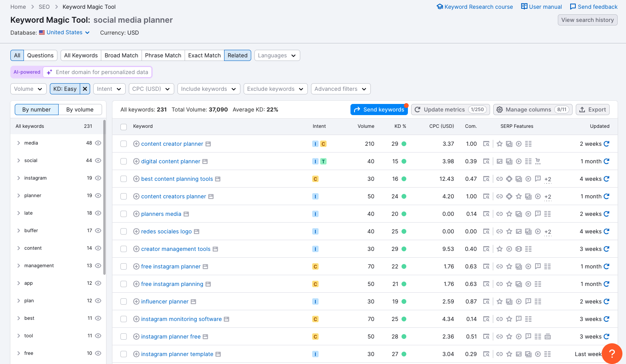Add content creator planner to keyword list
The width and height of the screenshot is (626, 364).
pos(136,144)
